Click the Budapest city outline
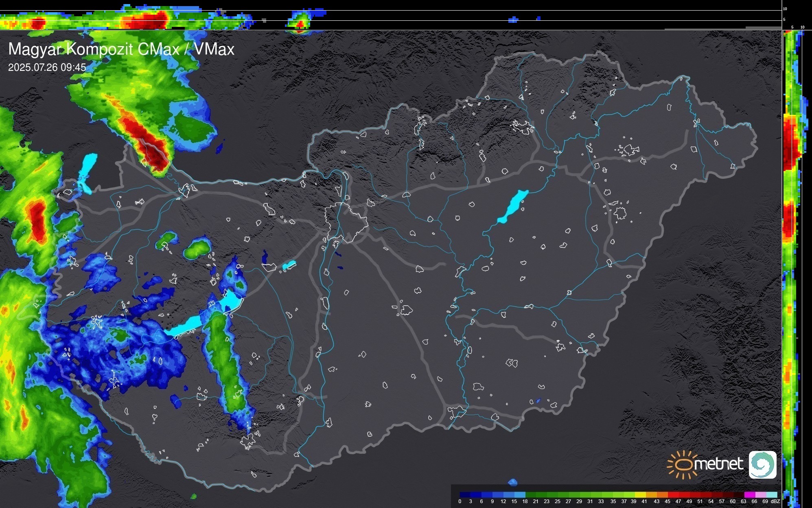This screenshot has width=812, height=508. (346, 222)
